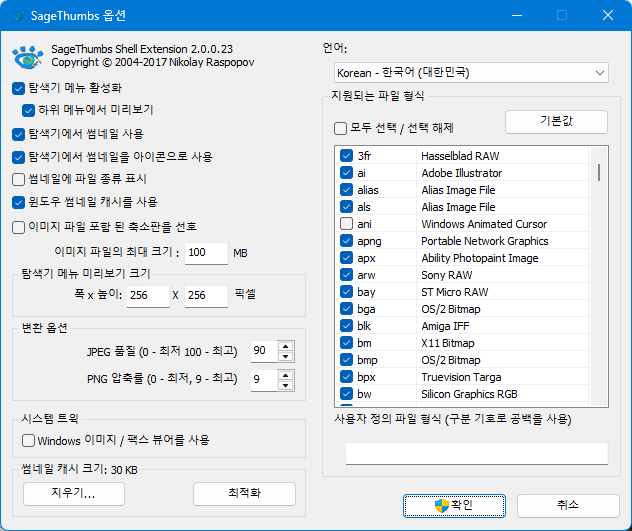This screenshot has width=632, height=531.
Task: Click the JPEG 품질 value field
Action: 264,351
